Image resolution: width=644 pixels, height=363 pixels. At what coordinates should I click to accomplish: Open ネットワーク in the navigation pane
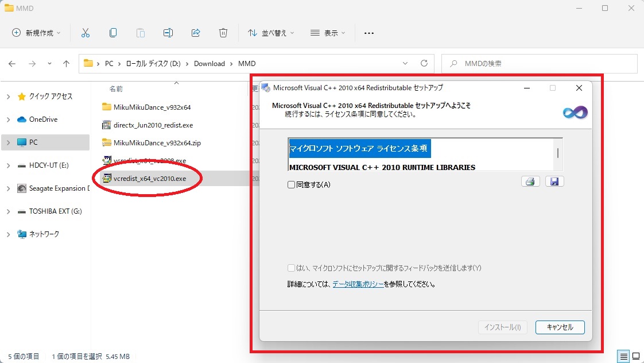[x=44, y=234]
